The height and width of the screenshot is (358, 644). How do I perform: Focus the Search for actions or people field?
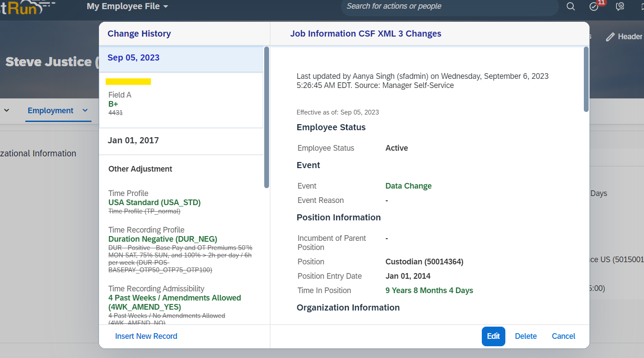[449, 7]
